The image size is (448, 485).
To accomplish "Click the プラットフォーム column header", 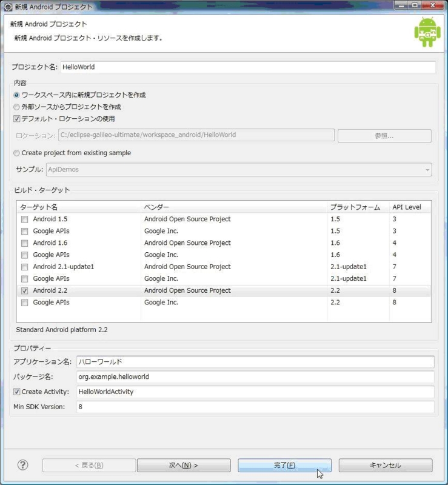I will (358, 207).
